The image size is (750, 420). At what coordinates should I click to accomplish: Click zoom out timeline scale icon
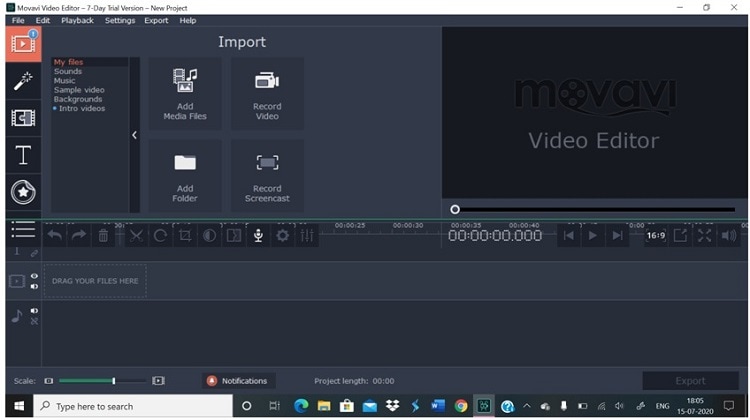[49, 381]
